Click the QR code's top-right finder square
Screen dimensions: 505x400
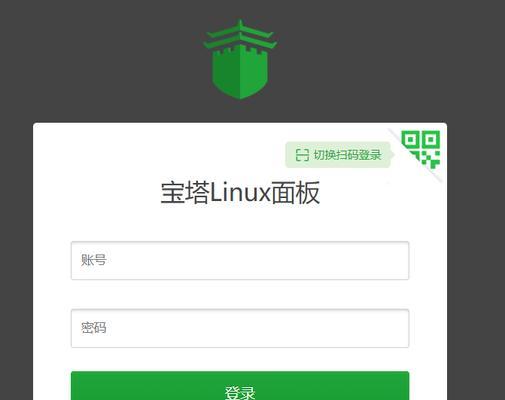point(431,140)
